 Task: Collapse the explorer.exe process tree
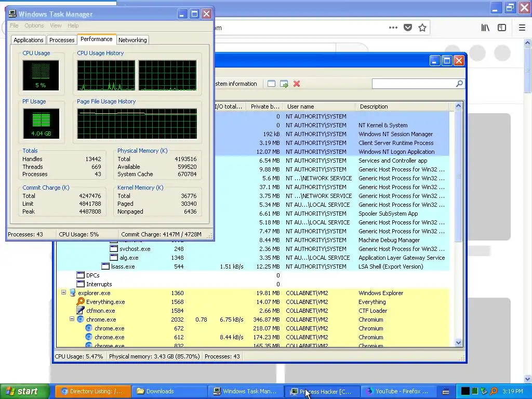[x=63, y=292]
